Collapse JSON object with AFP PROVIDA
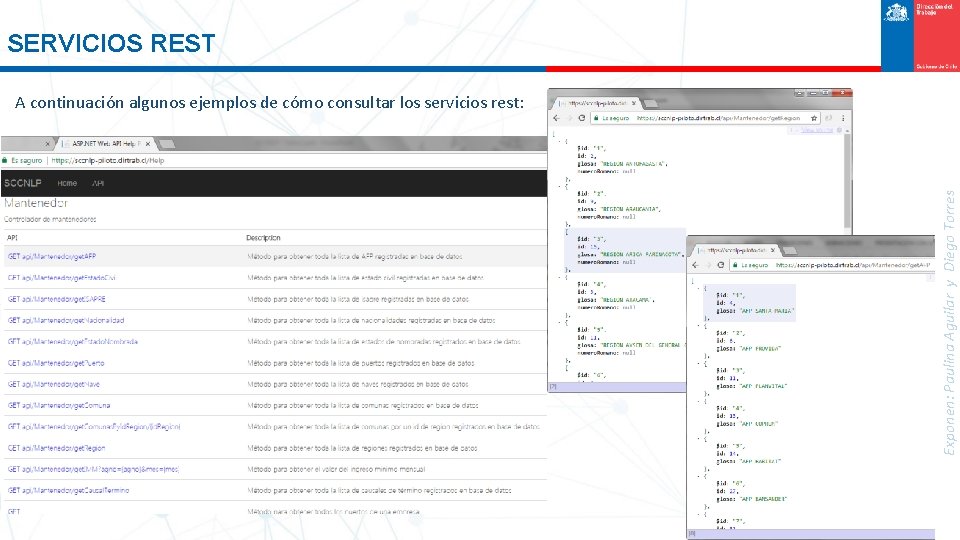This screenshot has width=960, height=540. tap(698, 326)
